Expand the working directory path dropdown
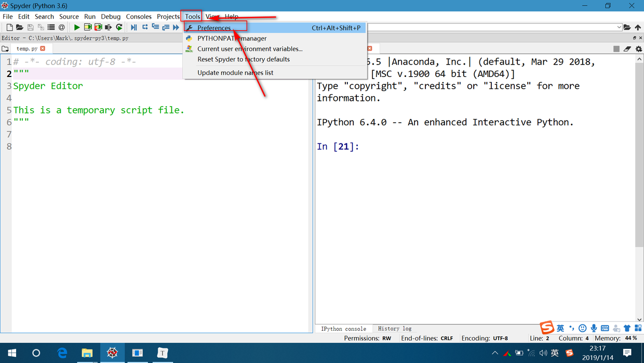This screenshot has width=644, height=363. (x=619, y=27)
